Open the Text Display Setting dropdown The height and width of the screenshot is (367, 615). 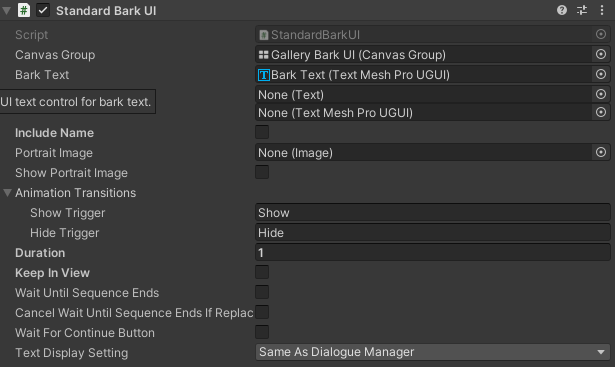click(433, 352)
